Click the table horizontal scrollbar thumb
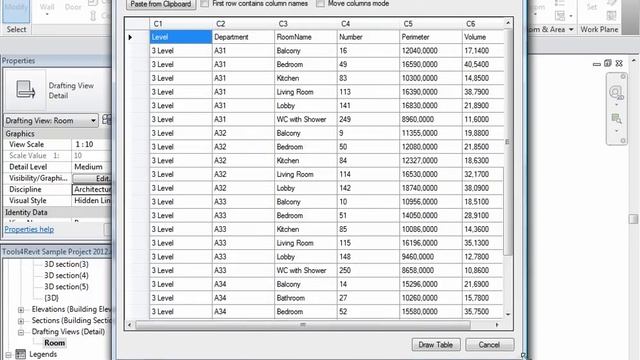 [302, 325]
